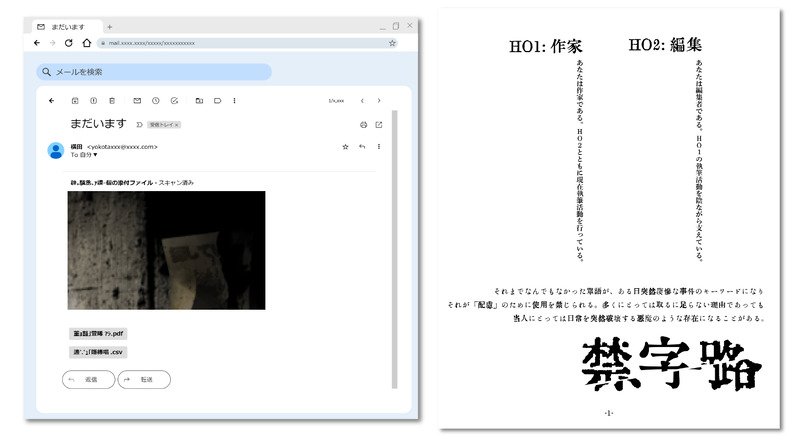Viewport: 800px width, 447px height.
Task: Click the HO2: 編集 heading in document
Action: (665, 45)
